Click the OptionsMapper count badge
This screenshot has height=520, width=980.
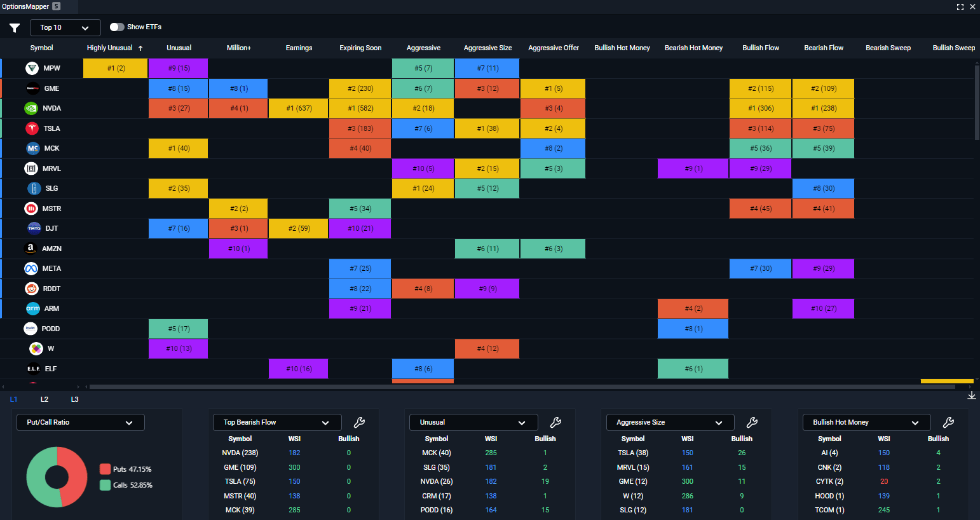coord(57,6)
